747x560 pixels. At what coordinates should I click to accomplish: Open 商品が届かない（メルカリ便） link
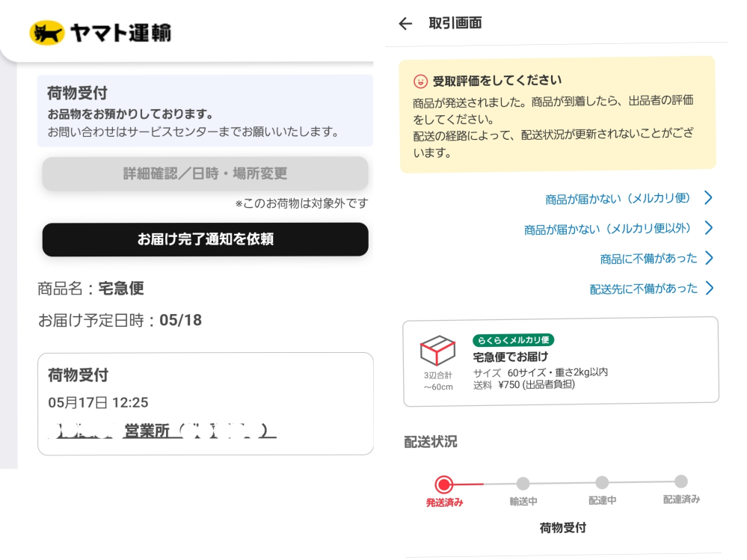(x=618, y=199)
